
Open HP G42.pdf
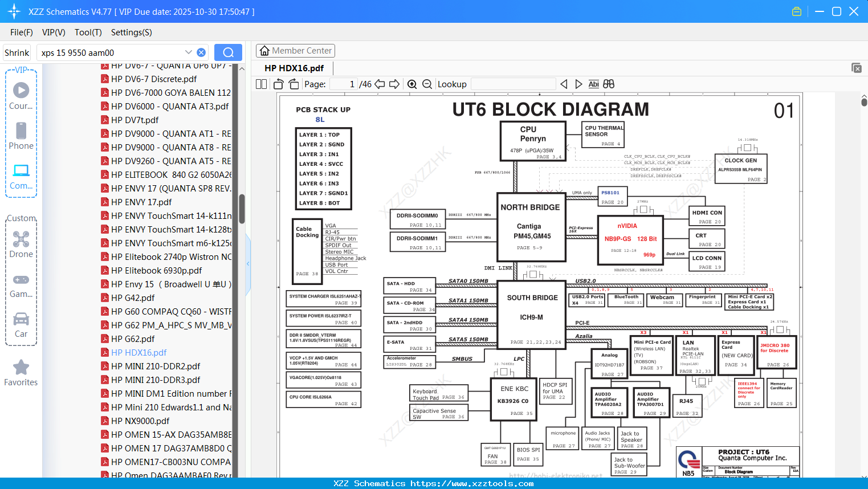133,298
